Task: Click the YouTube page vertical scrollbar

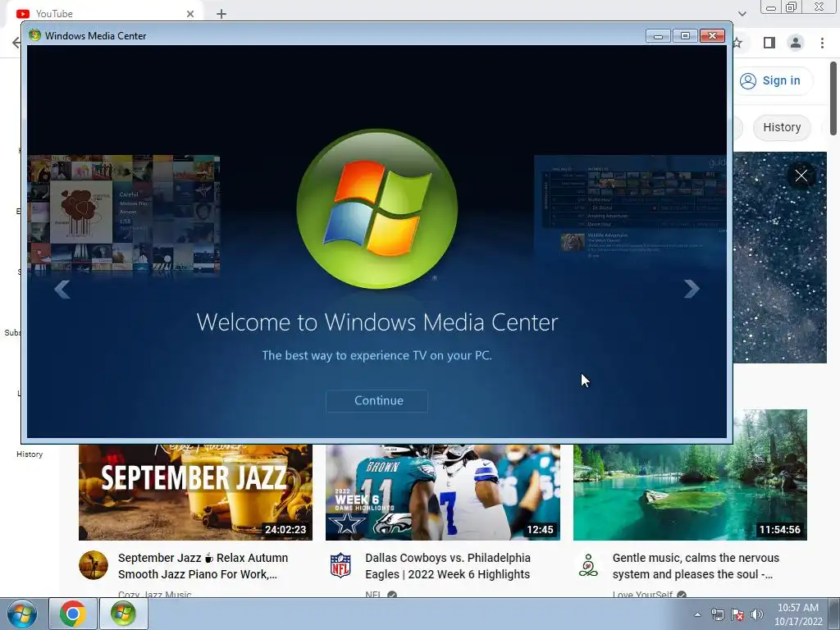Action: point(833,99)
